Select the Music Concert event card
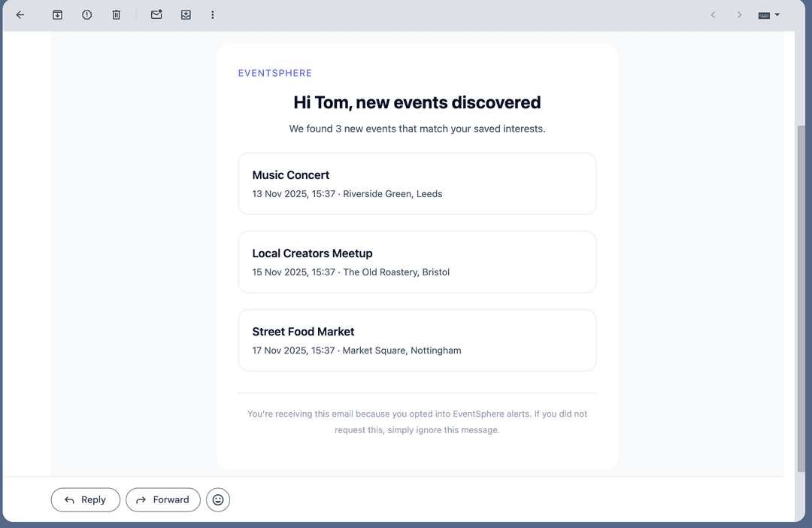 coord(417,184)
